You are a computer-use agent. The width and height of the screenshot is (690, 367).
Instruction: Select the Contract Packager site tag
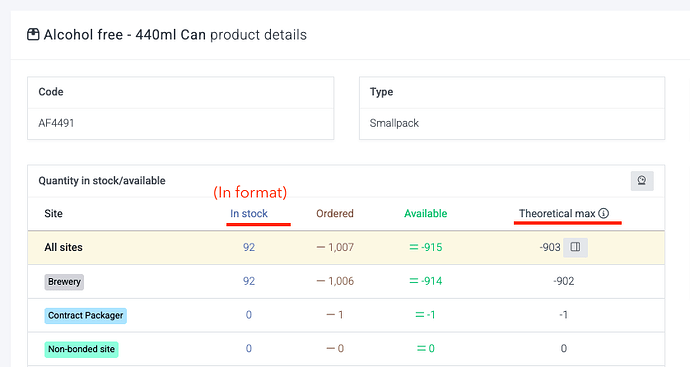pos(85,316)
